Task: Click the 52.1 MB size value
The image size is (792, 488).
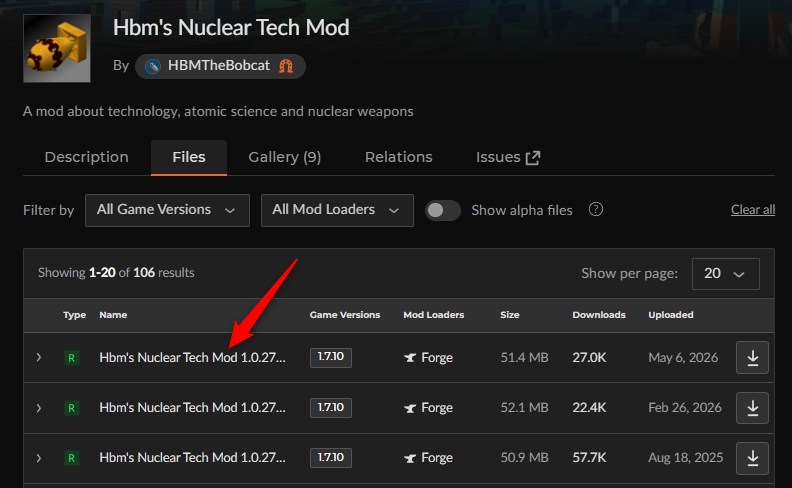Action: coord(524,408)
